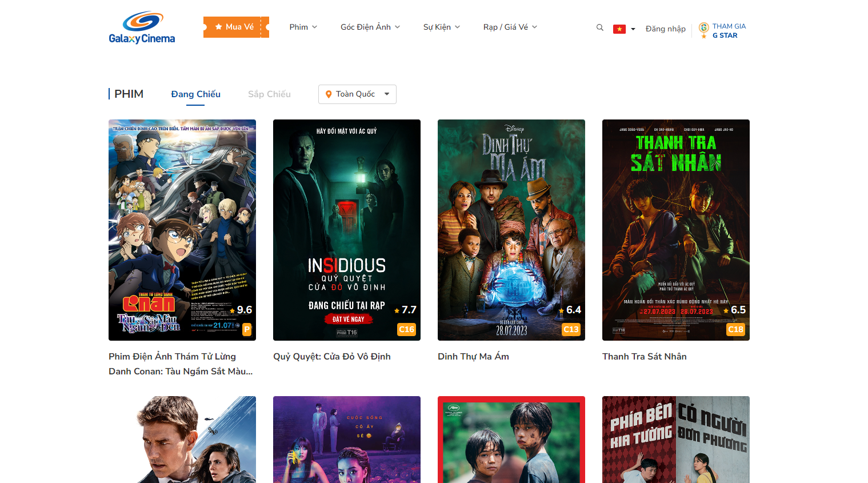Open the Thanh Tra Sát Nhân title link
The width and height of the screenshot is (868, 483).
pyautogui.click(x=644, y=357)
